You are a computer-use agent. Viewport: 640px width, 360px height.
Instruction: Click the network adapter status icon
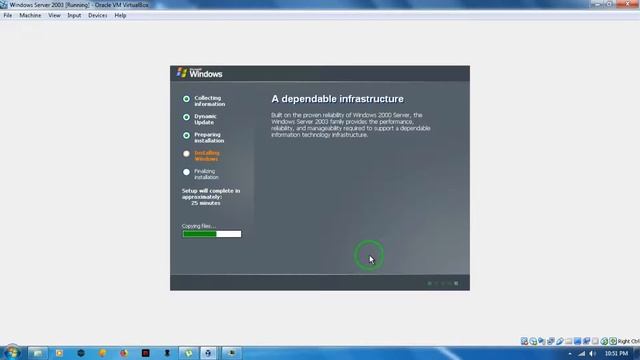pos(551,341)
